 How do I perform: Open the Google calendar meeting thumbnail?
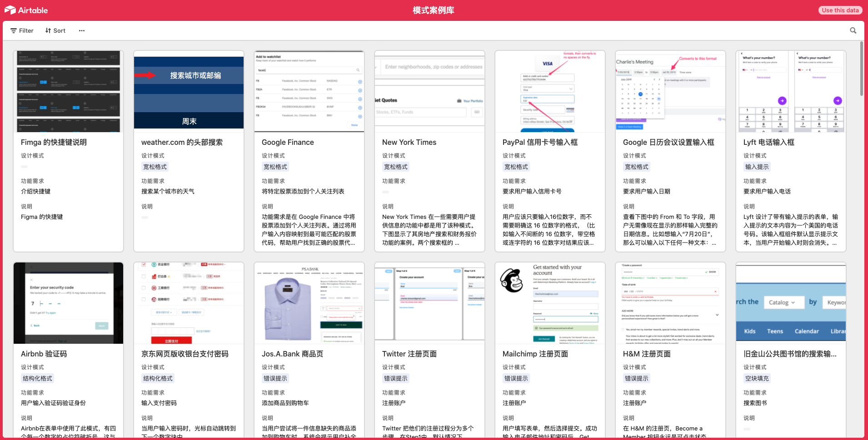[x=670, y=91]
